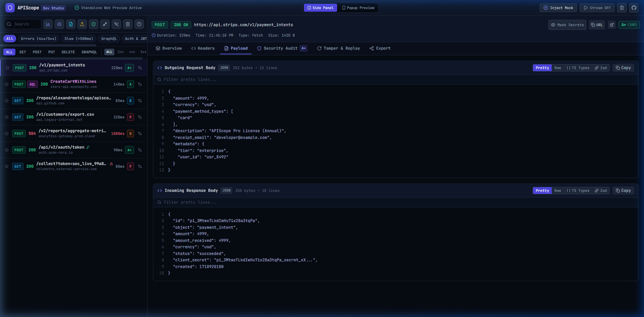Open the Security Audit tab

[x=282, y=48]
